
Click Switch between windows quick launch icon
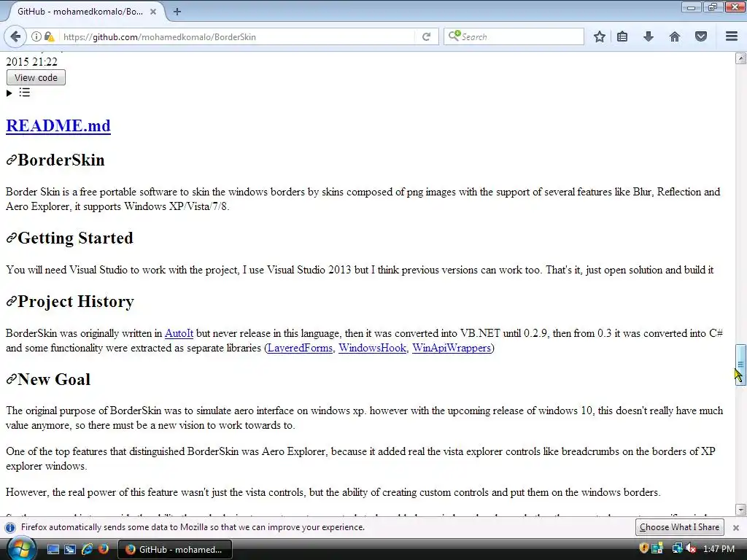[70, 550]
